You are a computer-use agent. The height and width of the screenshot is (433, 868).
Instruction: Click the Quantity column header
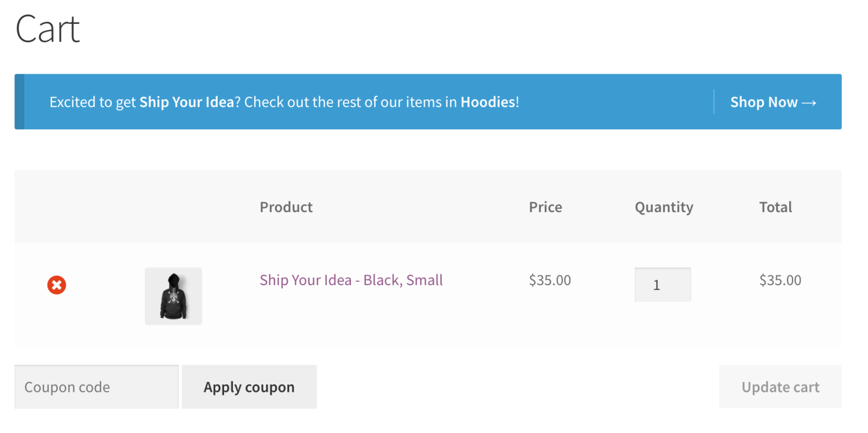click(x=664, y=207)
